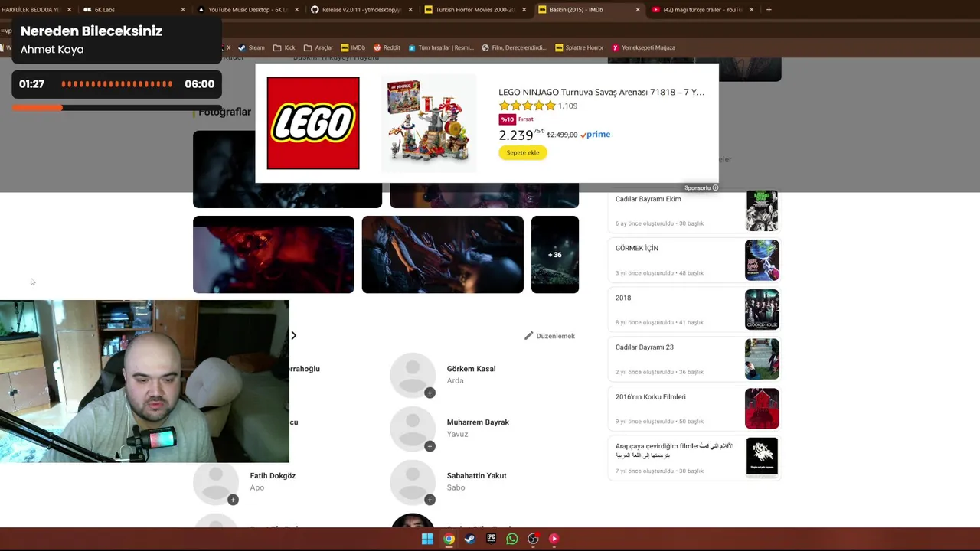Click Cadılar Bayramı Ekim list poster

[762, 210]
